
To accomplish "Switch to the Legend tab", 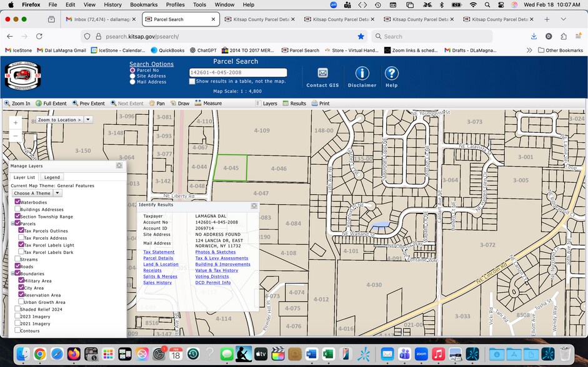I will [52, 177].
